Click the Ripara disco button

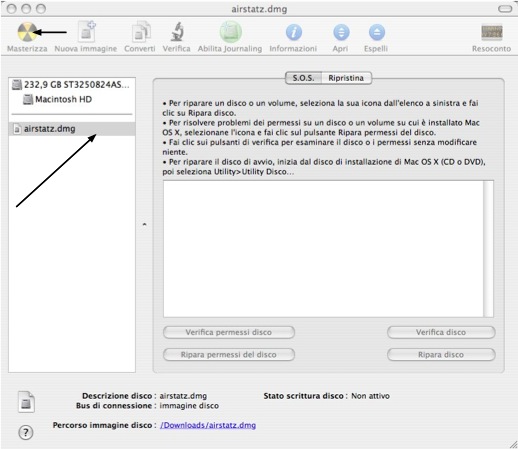pyautogui.click(x=441, y=355)
